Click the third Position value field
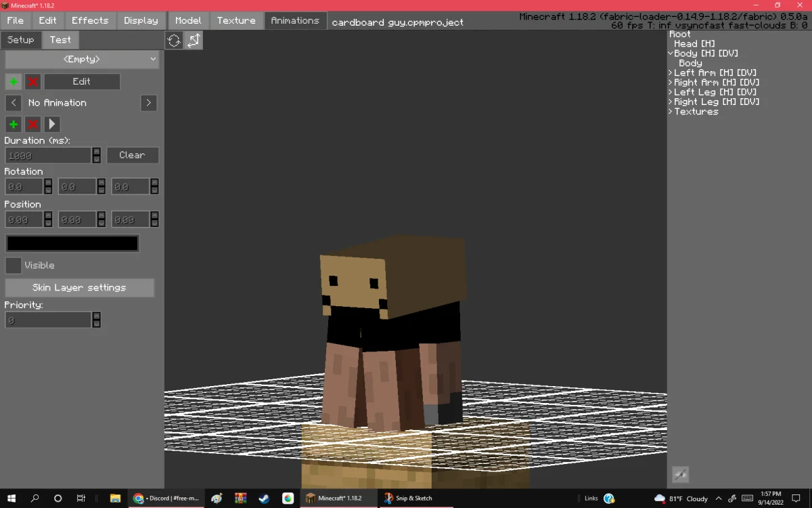Image resolution: width=812 pixels, height=508 pixels. click(x=131, y=220)
